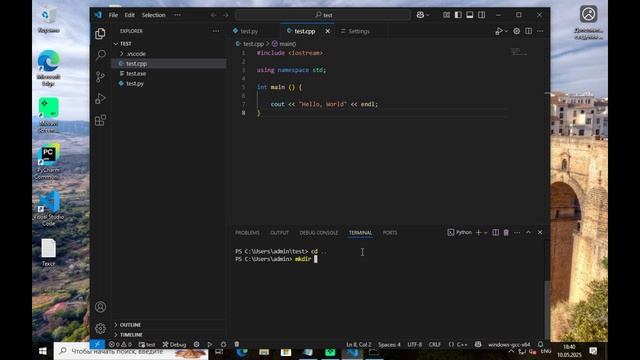Open the Windows Start menu
The image size is (640, 360).
(42, 351)
